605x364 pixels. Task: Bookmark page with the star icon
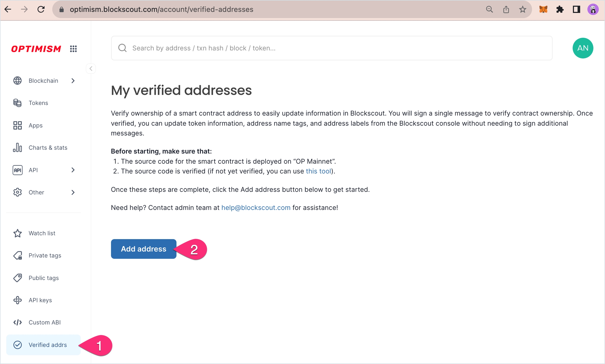tap(523, 10)
